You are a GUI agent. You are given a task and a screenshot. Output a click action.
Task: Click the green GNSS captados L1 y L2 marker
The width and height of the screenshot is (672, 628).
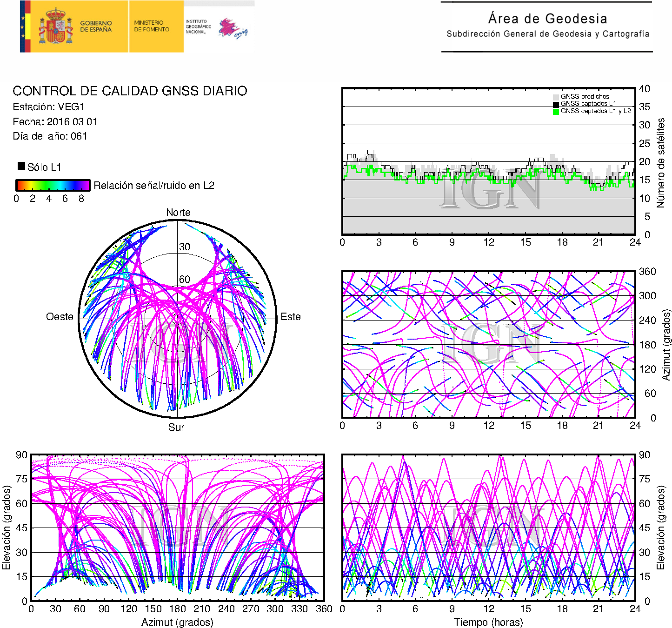click(x=556, y=112)
